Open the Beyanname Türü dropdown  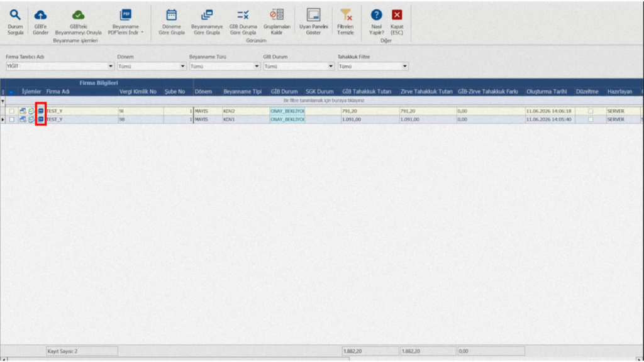257,66
